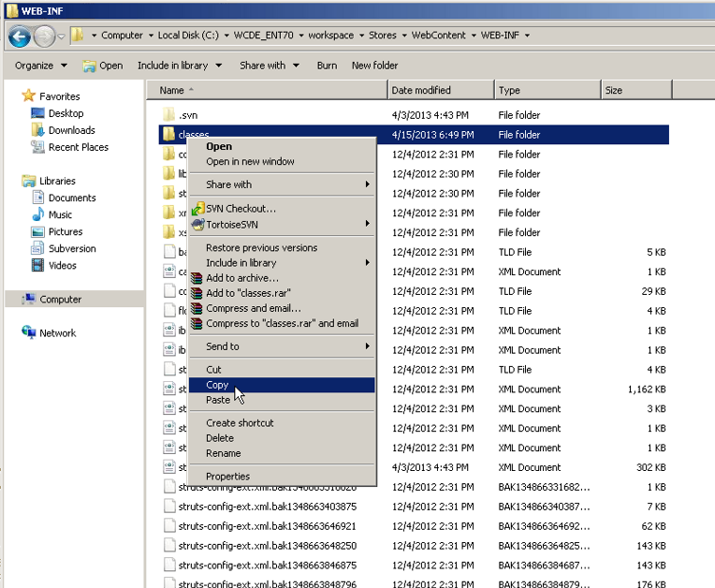Click the Back navigation arrow button

[x=20, y=37]
